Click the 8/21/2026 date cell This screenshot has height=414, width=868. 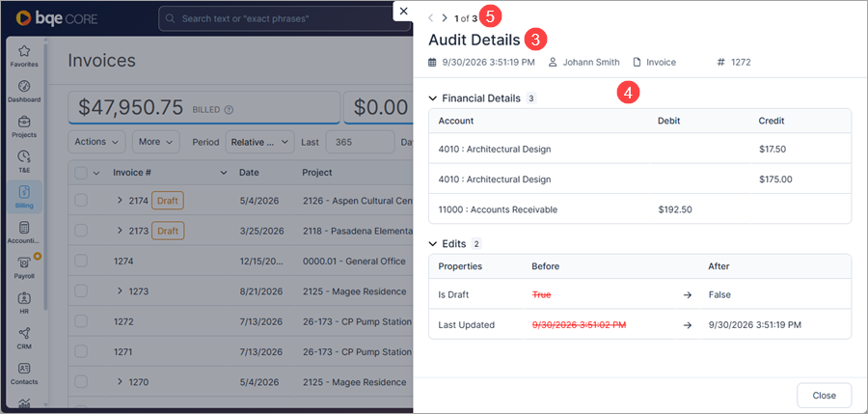260,291
